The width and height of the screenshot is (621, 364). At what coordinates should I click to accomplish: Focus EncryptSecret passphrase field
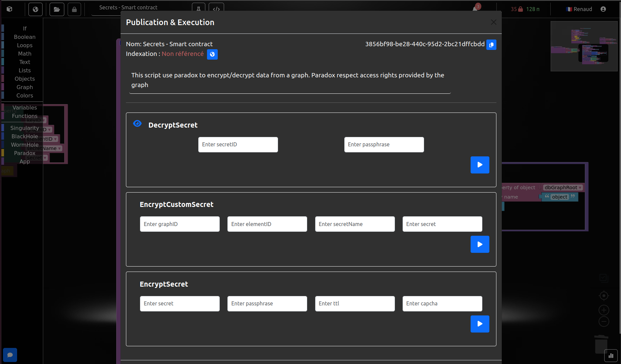click(267, 304)
